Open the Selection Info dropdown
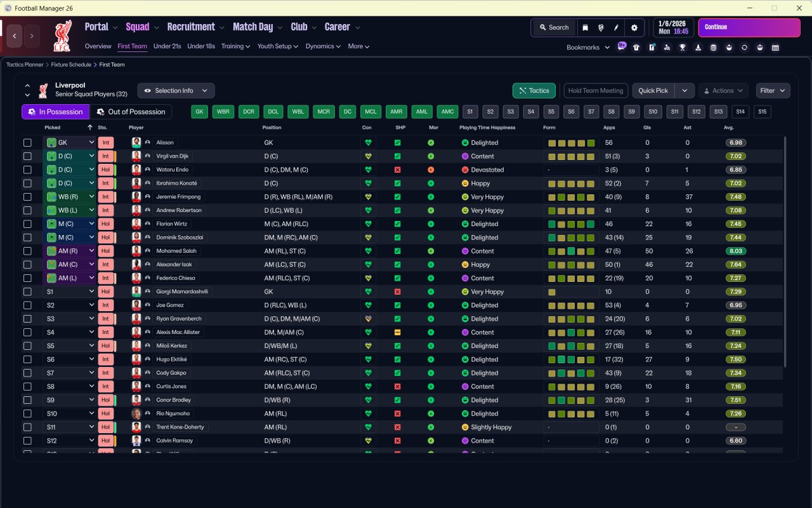This screenshot has height=508, width=812. [x=176, y=91]
